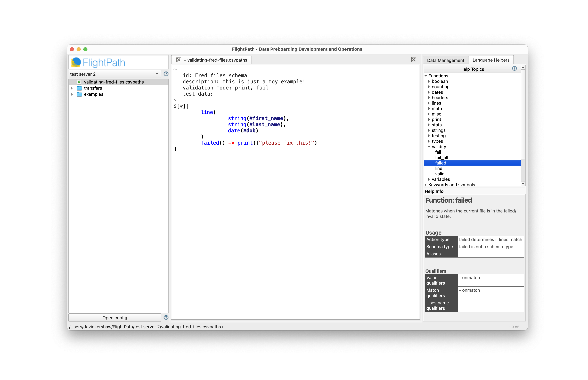Click the help icon next to Open config
The width and height of the screenshot is (588, 380).
pyautogui.click(x=166, y=317)
